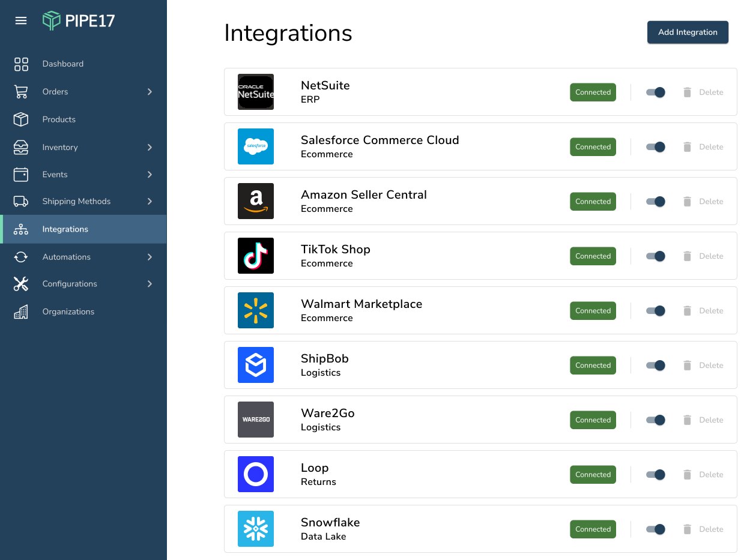Screen dimensions: 747x560
Task: Click the Snowflake integration logo
Action: (x=256, y=529)
